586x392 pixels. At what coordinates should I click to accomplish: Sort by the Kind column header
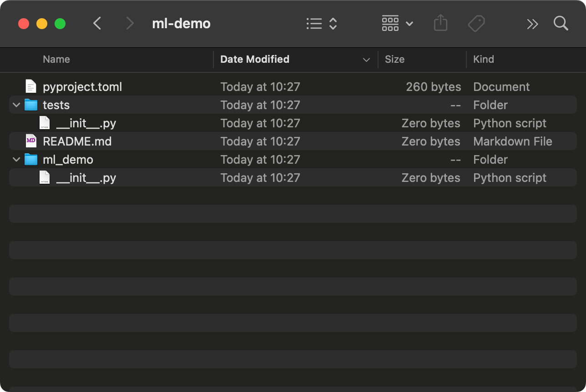(483, 60)
